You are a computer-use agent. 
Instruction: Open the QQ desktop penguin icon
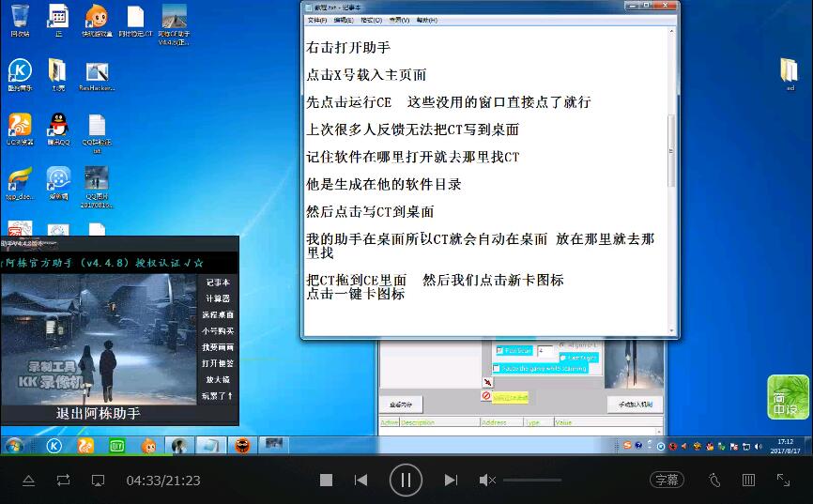(x=58, y=125)
